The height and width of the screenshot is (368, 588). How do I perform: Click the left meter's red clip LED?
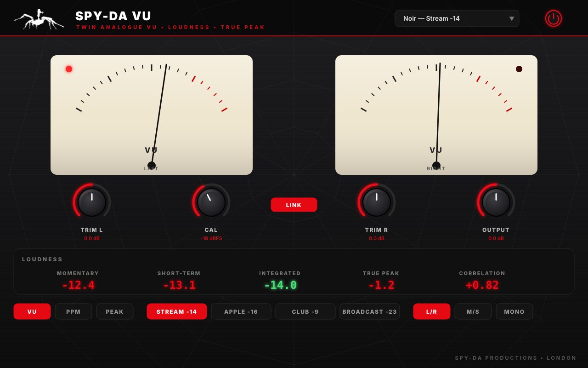click(69, 69)
